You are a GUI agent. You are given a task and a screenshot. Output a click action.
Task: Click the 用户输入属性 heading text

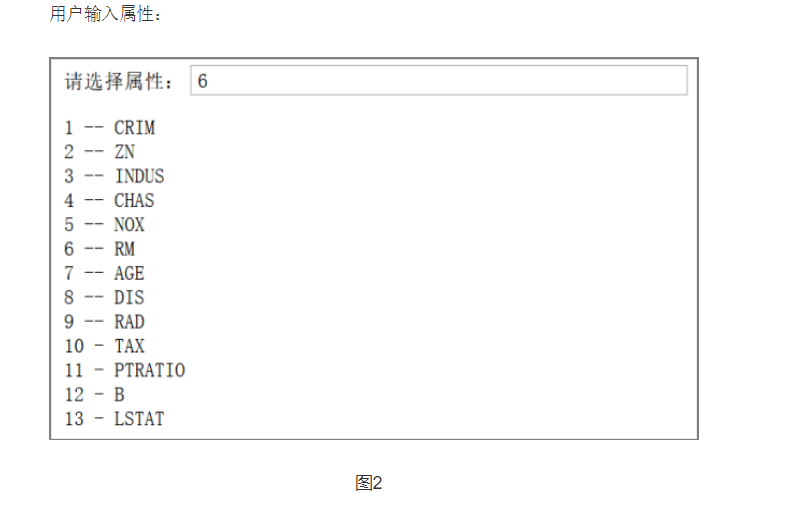coord(105,15)
